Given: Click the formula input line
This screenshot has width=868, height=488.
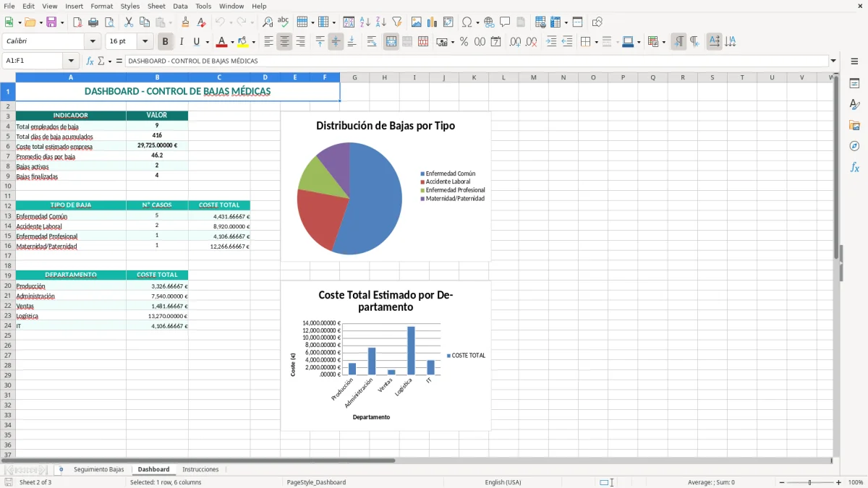Looking at the screenshot, I should [476, 61].
